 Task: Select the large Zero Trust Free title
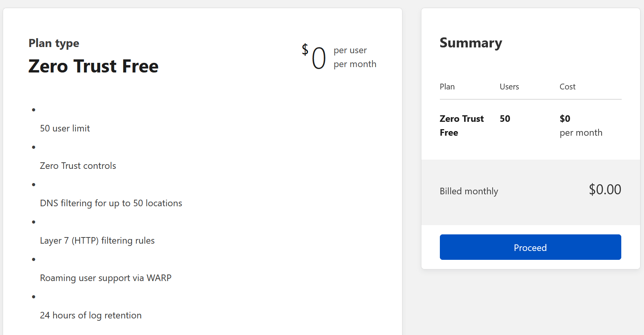(x=93, y=66)
